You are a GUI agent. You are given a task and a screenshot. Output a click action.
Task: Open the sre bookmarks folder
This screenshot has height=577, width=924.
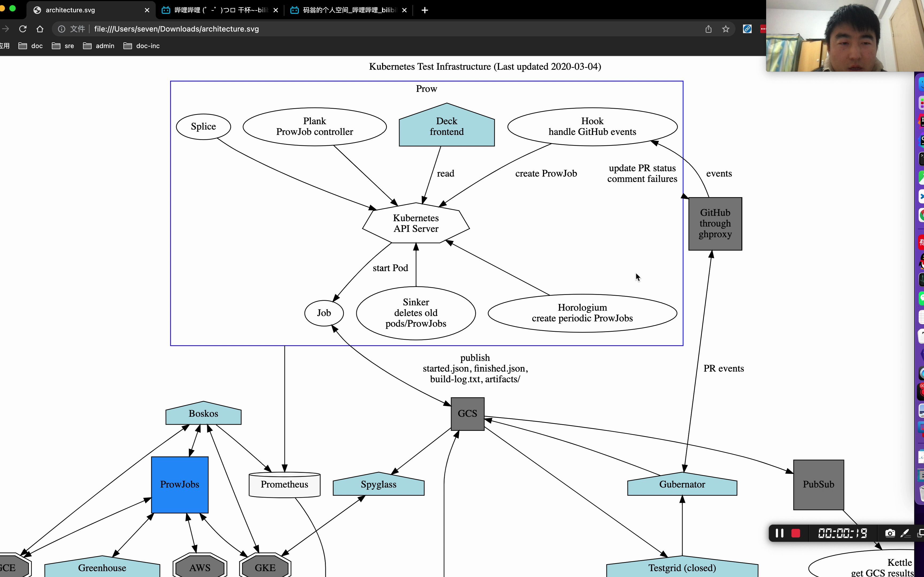[63, 46]
